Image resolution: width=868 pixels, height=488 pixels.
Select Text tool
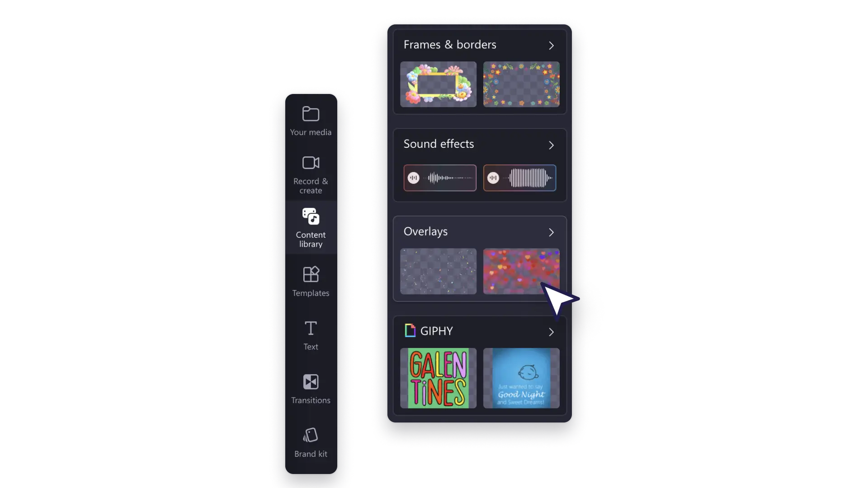pyautogui.click(x=311, y=335)
